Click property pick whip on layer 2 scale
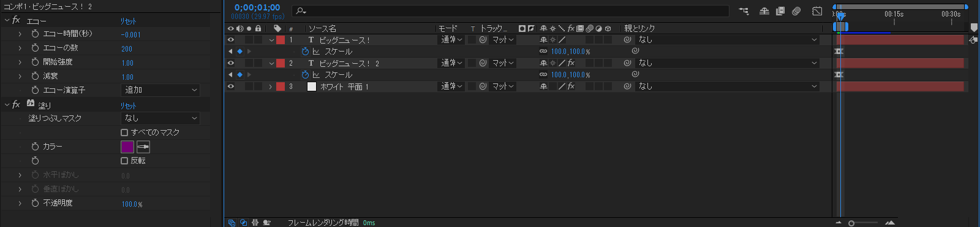980x227 pixels. tap(635, 74)
